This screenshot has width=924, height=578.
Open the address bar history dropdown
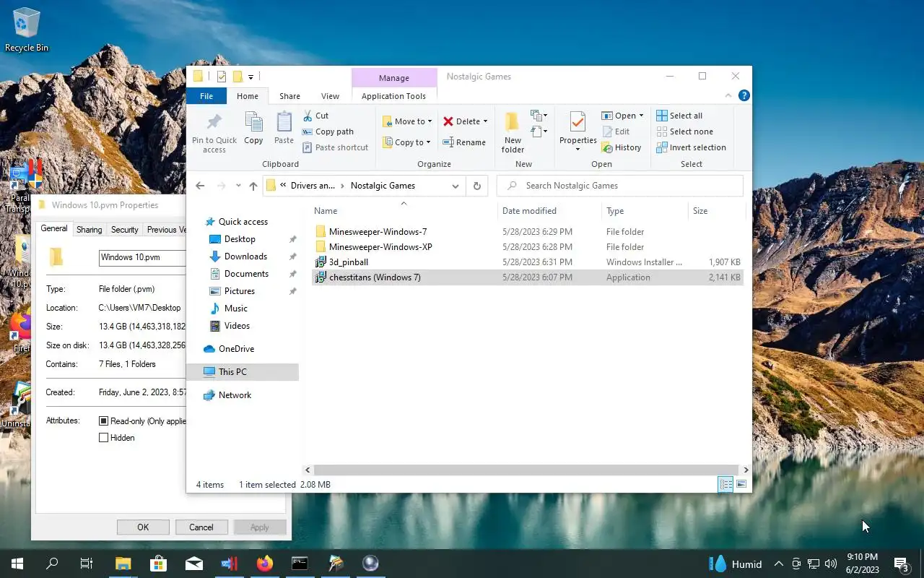click(x=455, y=186)
